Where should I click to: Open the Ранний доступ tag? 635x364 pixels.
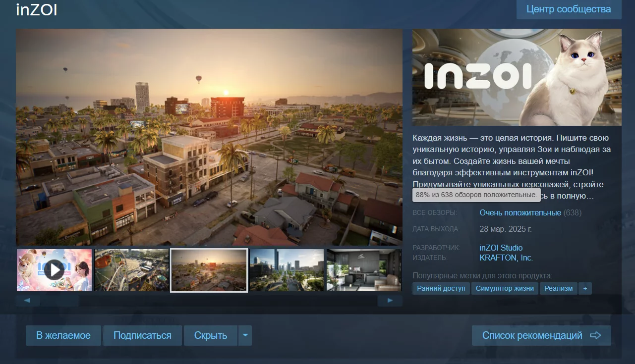tap(441, 288)
